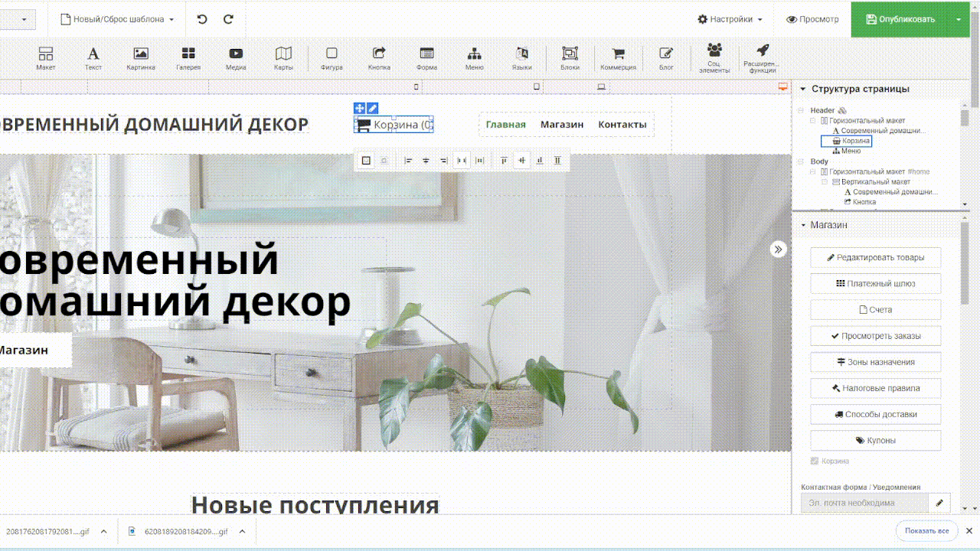980x551 pixels.
Task: Click the Магазин item in site menu
Action: [562, 125]
